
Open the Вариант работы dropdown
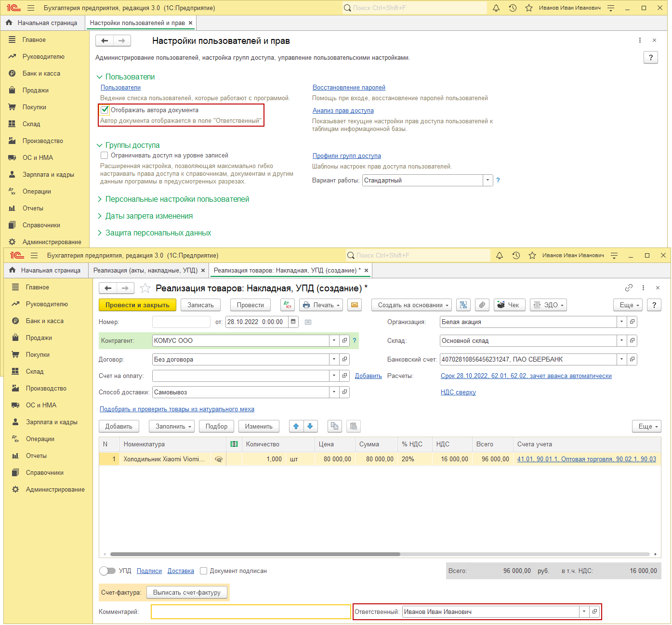pyautogui.click(x=488, y=180)
